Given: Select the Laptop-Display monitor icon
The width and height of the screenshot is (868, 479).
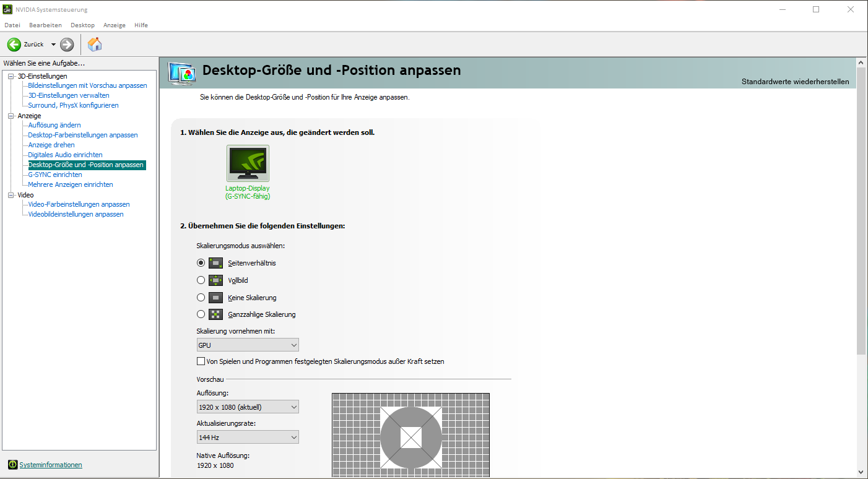Looking at the screenshot, I should click(x=248, y=163).
